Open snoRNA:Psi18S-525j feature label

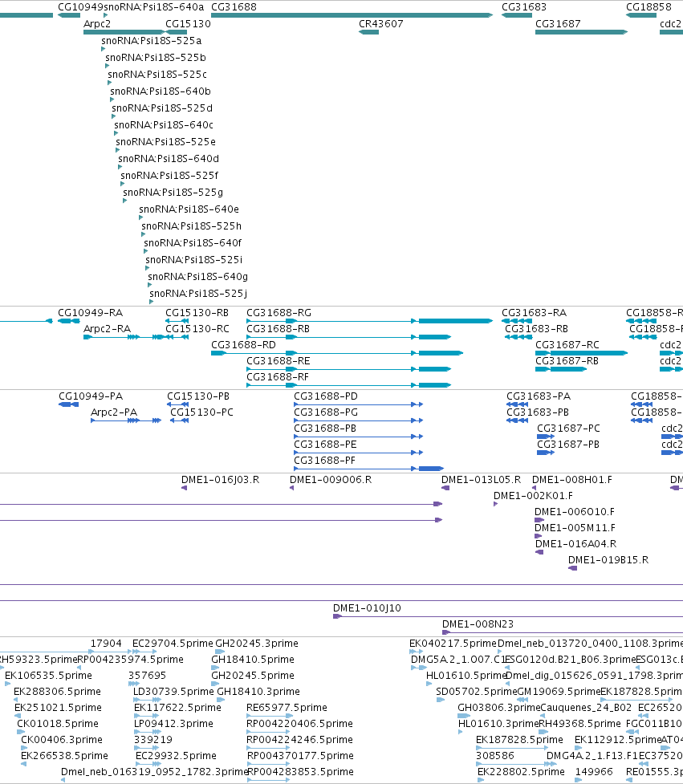tap(198, 294)
